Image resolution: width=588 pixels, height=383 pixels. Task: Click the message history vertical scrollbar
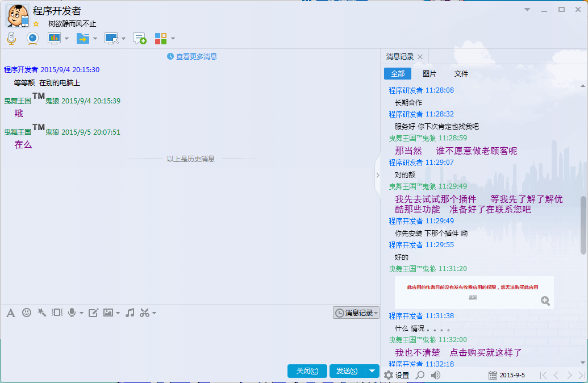(583, 225)
